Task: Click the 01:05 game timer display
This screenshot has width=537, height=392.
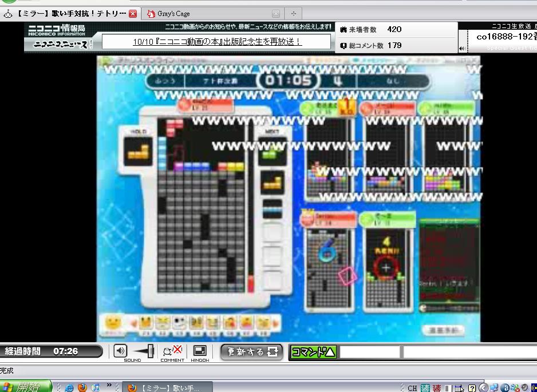Action: [287, 81]
